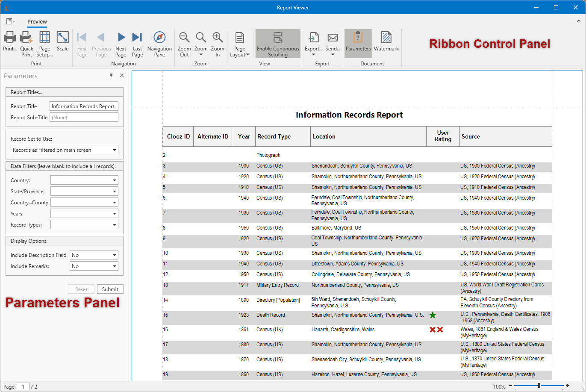The width and height of the screenshot is (586, 392).
Task: Expand the Record Types dropdown
Action: click(x=115, y=225)
